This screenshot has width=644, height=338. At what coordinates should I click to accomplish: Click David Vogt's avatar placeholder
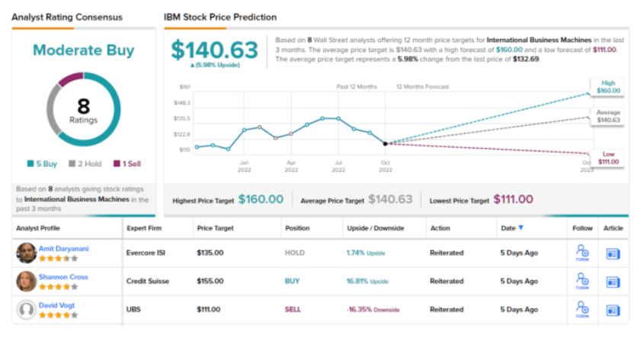click(26, 309)
